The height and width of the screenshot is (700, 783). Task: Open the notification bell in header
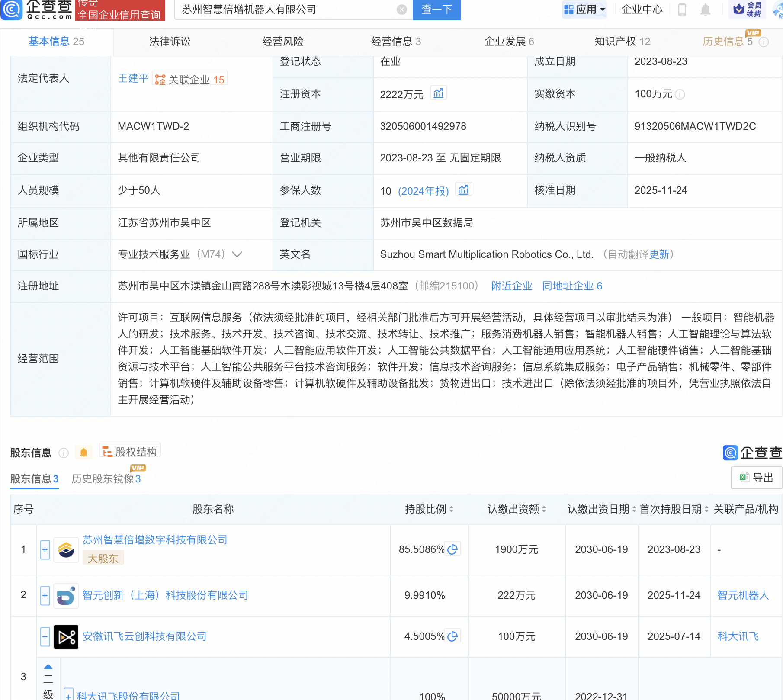[x=705, y=10]
